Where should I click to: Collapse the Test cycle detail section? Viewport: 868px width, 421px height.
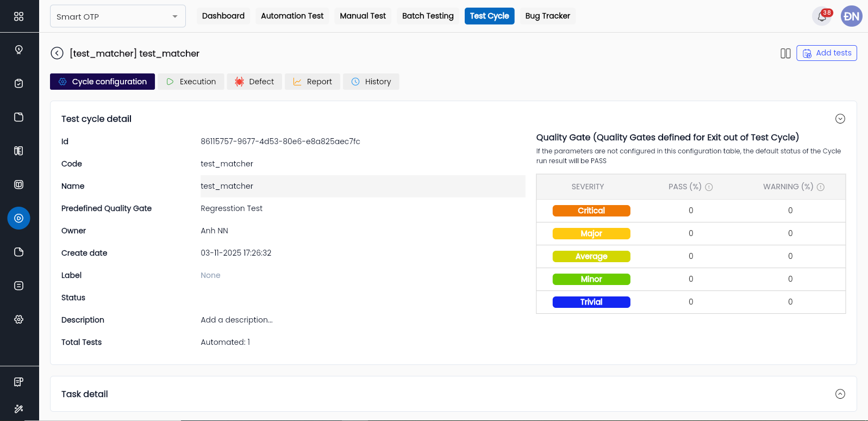[x=840, y=119]
